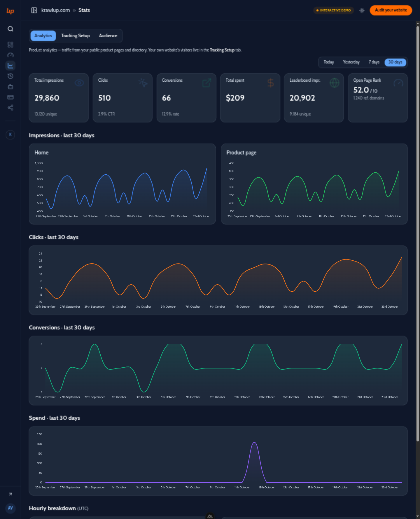Click the 'Product page' chart title
This screenshot has height=519, width=420.
click(x=242, y=152)
